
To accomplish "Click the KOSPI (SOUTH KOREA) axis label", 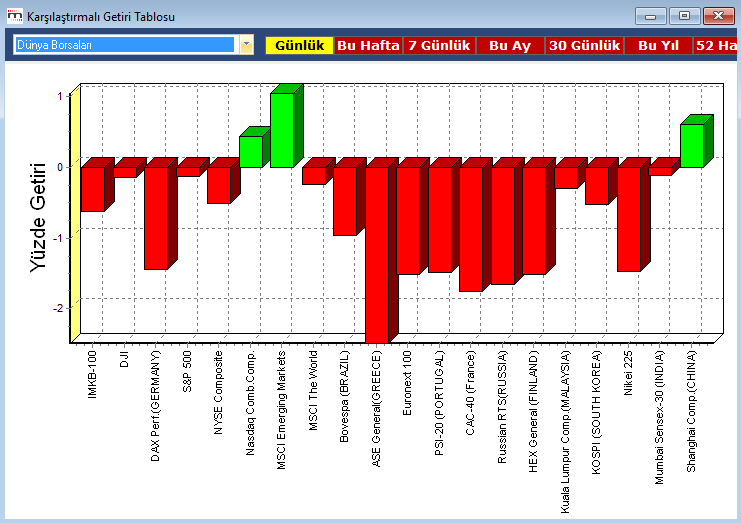I will (596, 412).
